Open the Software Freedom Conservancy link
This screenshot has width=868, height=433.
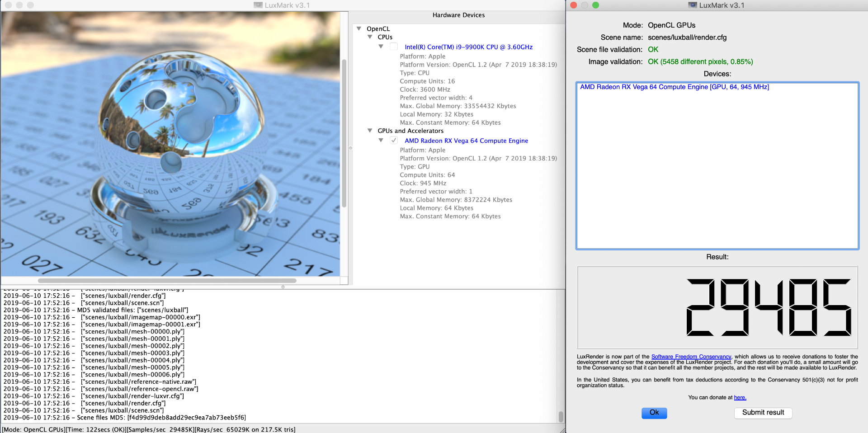(x=691, y=357)
